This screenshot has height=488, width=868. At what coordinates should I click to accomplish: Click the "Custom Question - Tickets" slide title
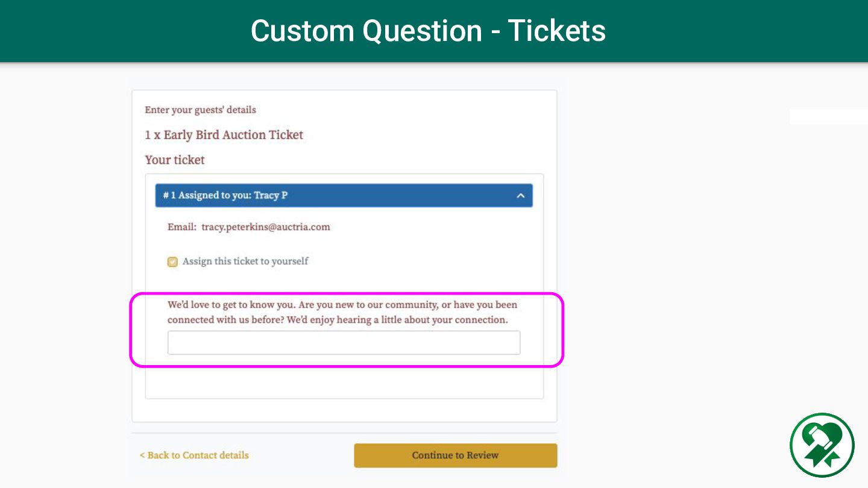pyautogui.click(x=428, y=31)
